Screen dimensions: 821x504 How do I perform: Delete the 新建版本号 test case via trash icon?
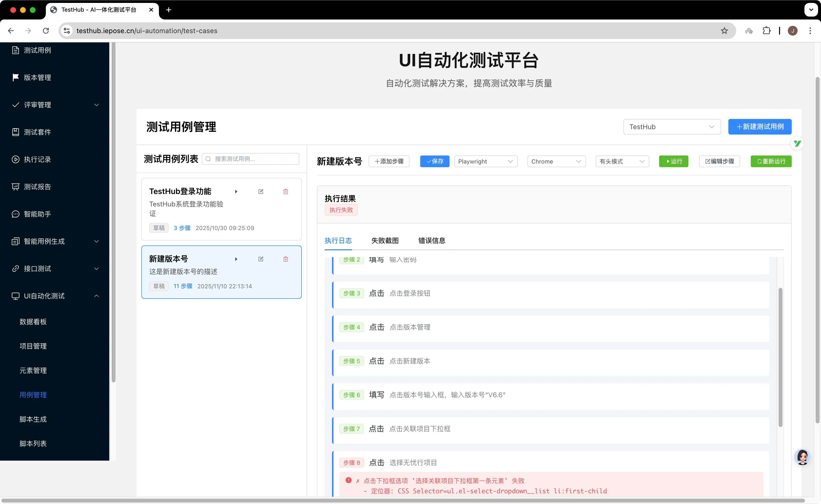coord(286,259)
